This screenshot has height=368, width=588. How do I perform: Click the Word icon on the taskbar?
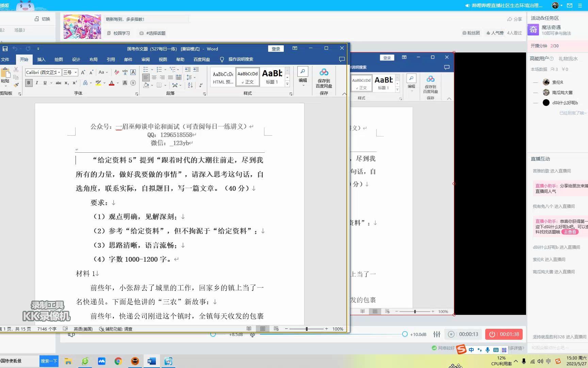pos(151,361)
